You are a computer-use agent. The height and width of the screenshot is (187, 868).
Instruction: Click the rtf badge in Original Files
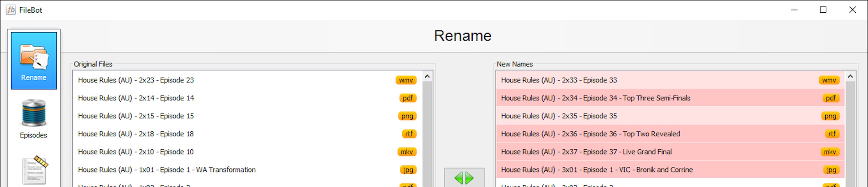(409, 134)
